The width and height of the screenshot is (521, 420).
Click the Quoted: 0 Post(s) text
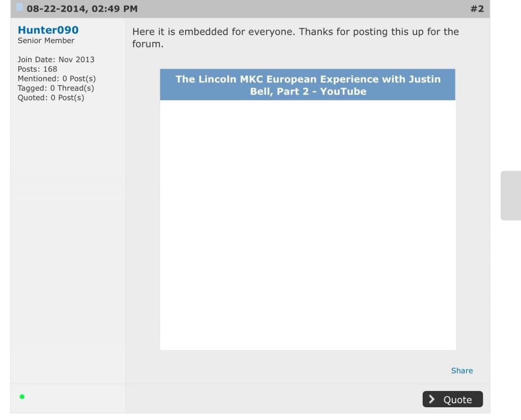click(x=51, y=98)
